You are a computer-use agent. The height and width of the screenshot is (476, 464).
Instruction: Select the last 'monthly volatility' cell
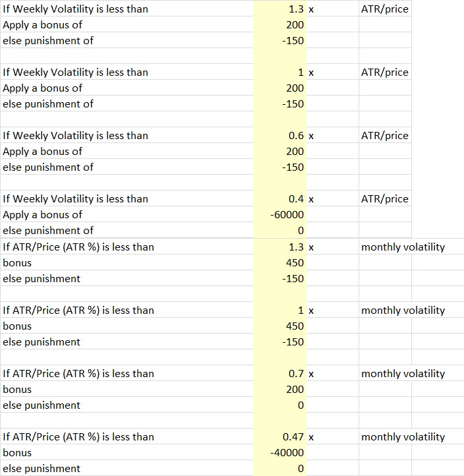coord(403,436)
